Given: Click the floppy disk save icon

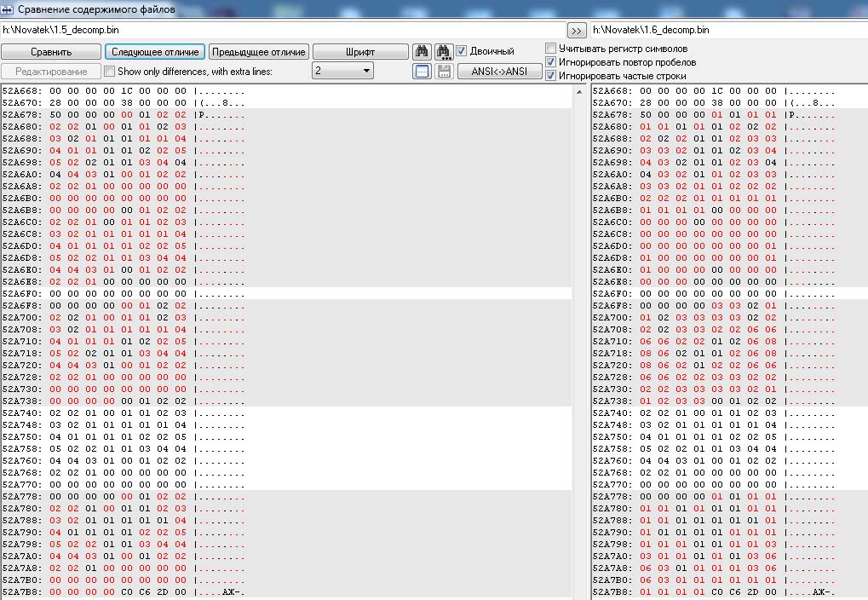Looking at the screenshot, I should click(x=444, y=72).
